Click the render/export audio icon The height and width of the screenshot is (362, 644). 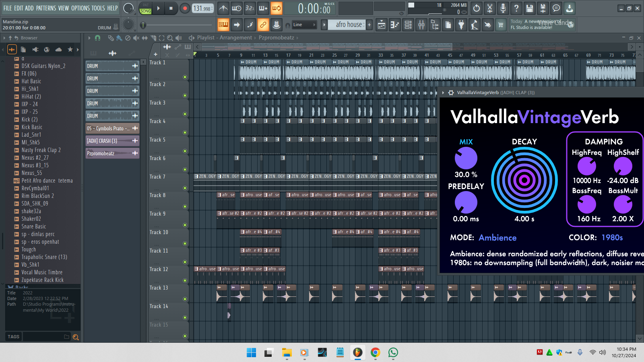click(543, 8)
